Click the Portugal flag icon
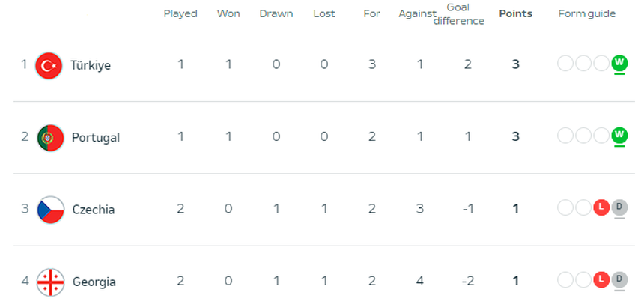 [x=51, y=137]
